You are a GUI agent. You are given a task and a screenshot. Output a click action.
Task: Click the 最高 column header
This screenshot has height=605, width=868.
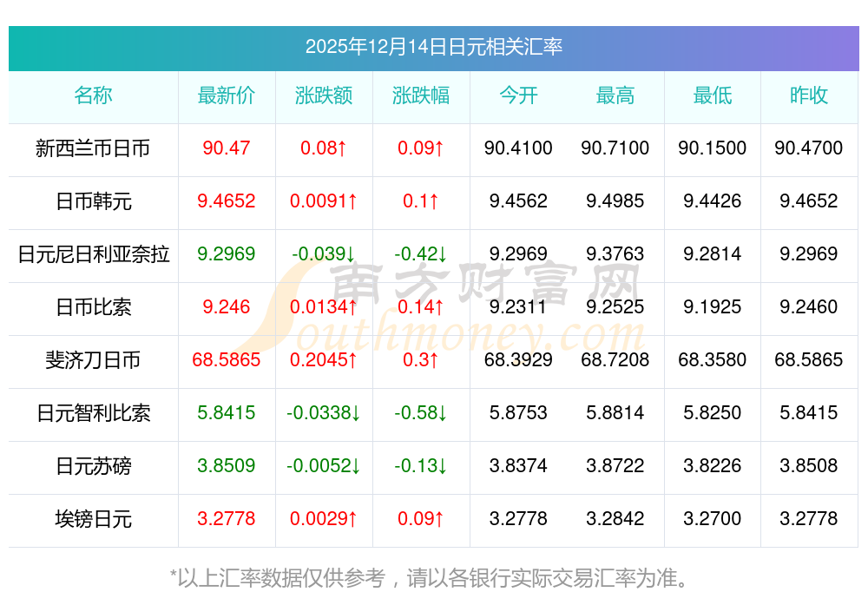(615, 95)
